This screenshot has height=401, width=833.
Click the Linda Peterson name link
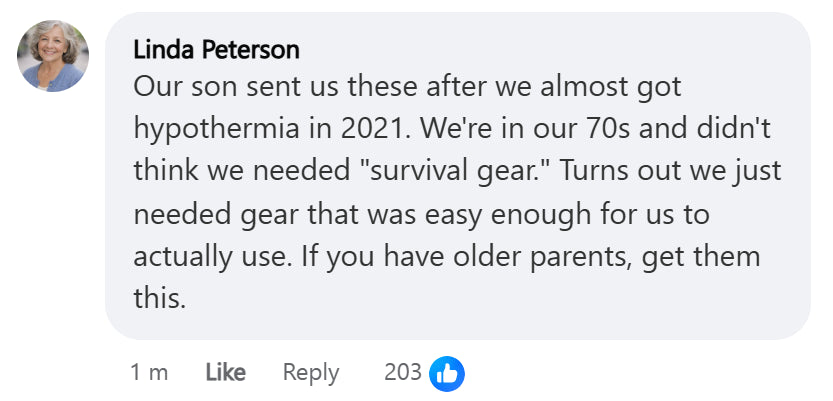[216, 49]
